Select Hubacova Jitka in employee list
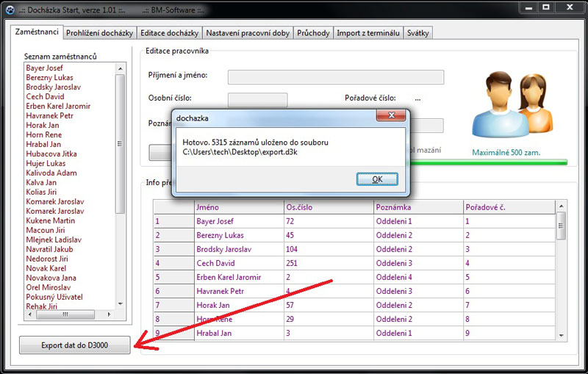Image resolution: width=588 pixels, height=374 pixels. click(x=51, y=154)
